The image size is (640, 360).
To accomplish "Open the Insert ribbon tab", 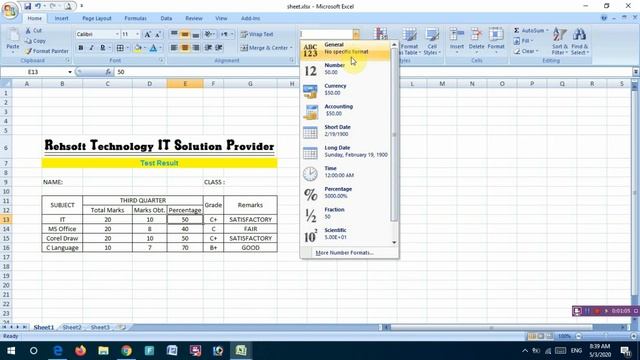I will 62,18.
